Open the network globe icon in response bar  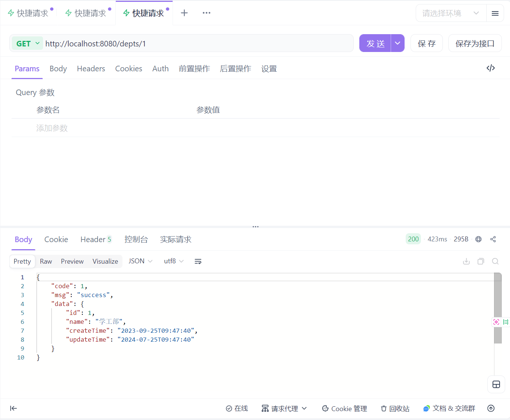tap(478, 239)
